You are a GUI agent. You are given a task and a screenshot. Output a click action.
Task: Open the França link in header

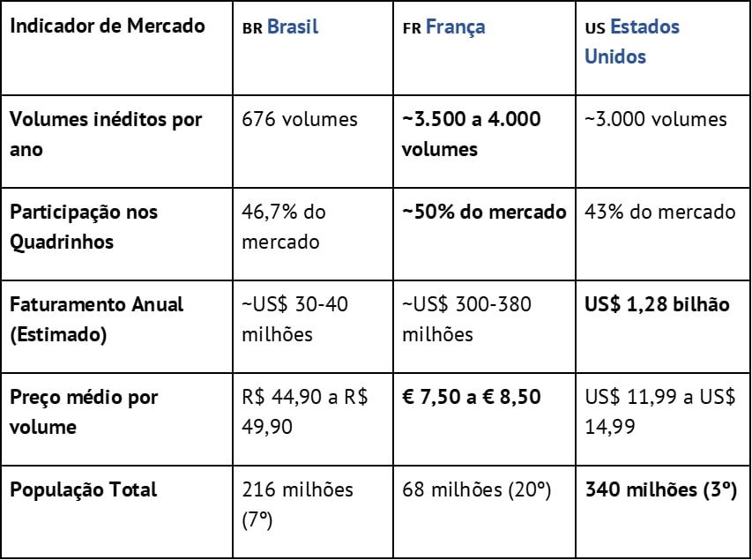tap(455, 26)
